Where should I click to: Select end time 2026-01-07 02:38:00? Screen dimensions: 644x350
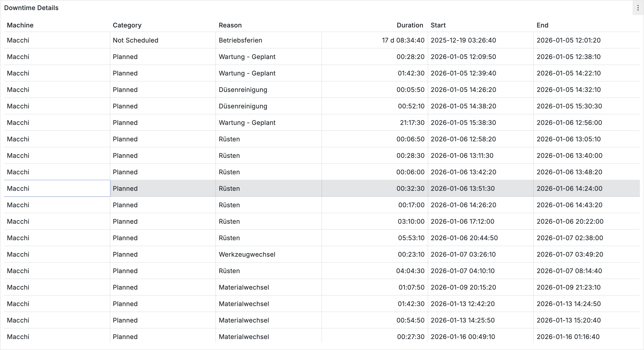[570, 238]
